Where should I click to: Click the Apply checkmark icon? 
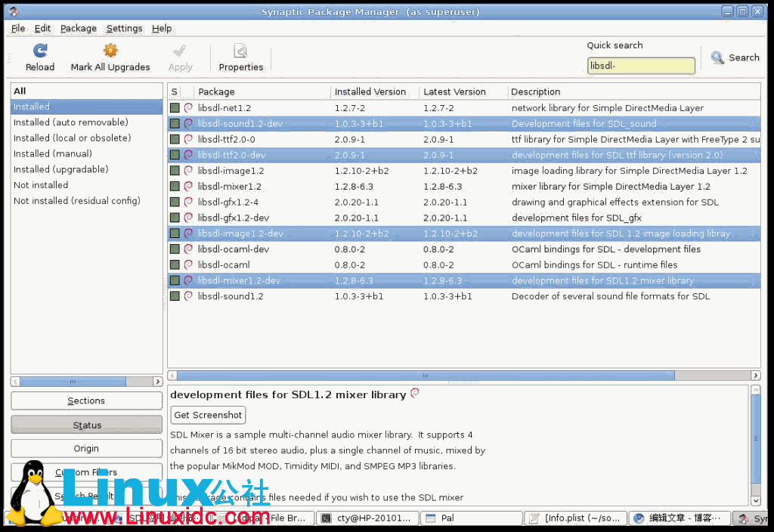tap(180, 51)
